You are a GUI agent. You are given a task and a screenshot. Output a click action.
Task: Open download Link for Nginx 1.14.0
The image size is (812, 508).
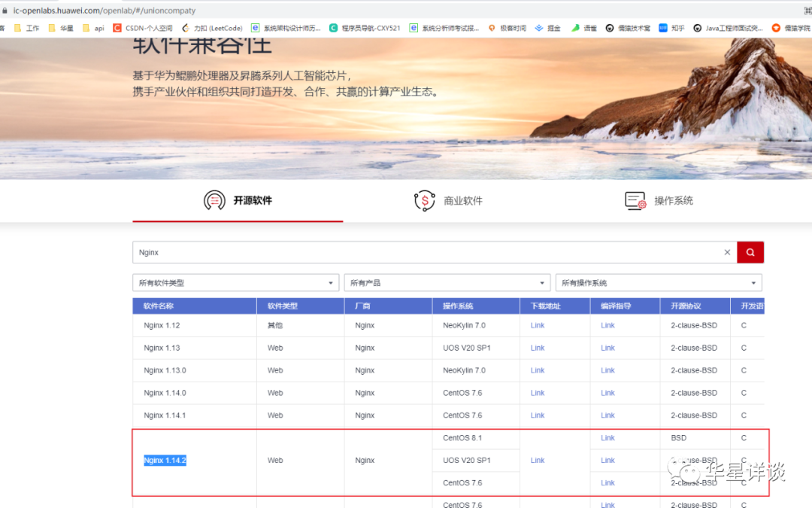pos(538,393)
